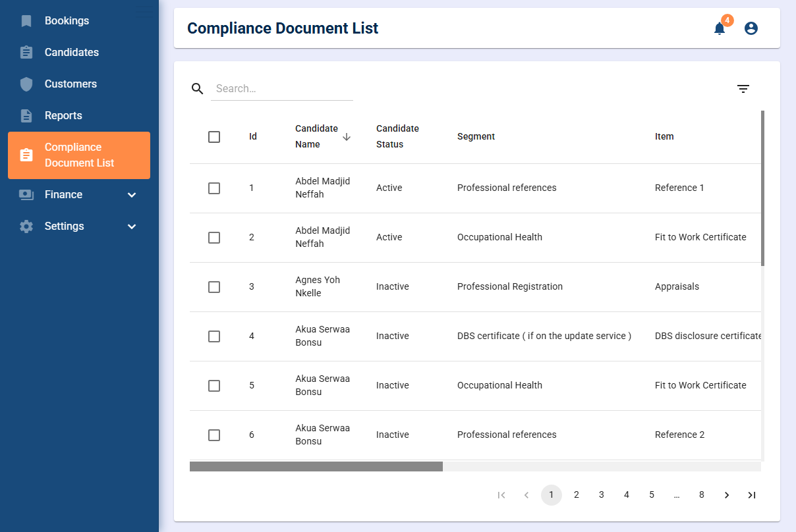Select checkbox for row Id 5
This screenshot has height=532, width=796.
pyautogui.click(x=214, y=386)
